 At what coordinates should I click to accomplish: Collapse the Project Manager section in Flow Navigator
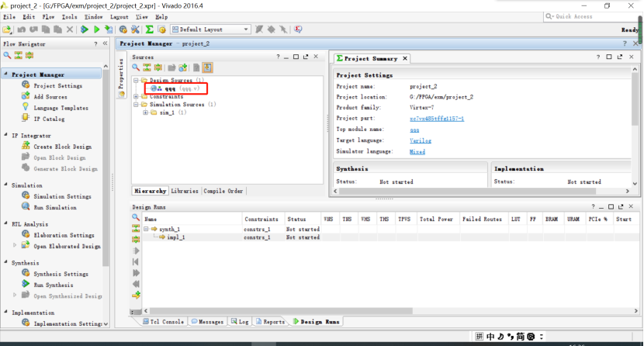[5, 74]
